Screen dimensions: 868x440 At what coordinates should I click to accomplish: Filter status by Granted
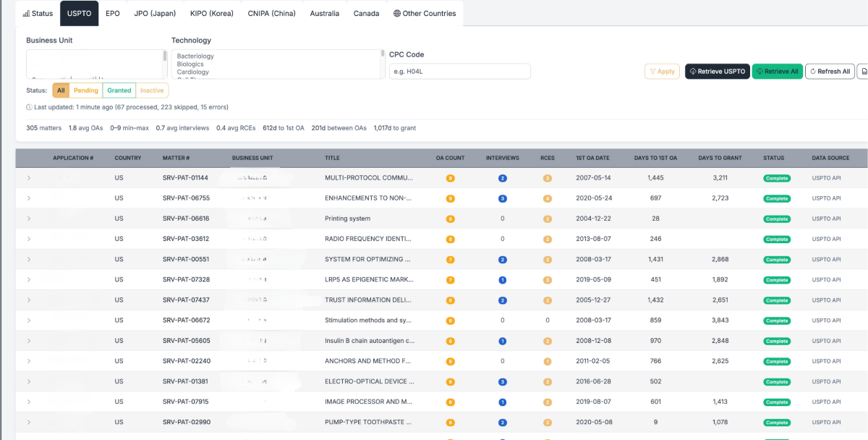coord(119,90)
